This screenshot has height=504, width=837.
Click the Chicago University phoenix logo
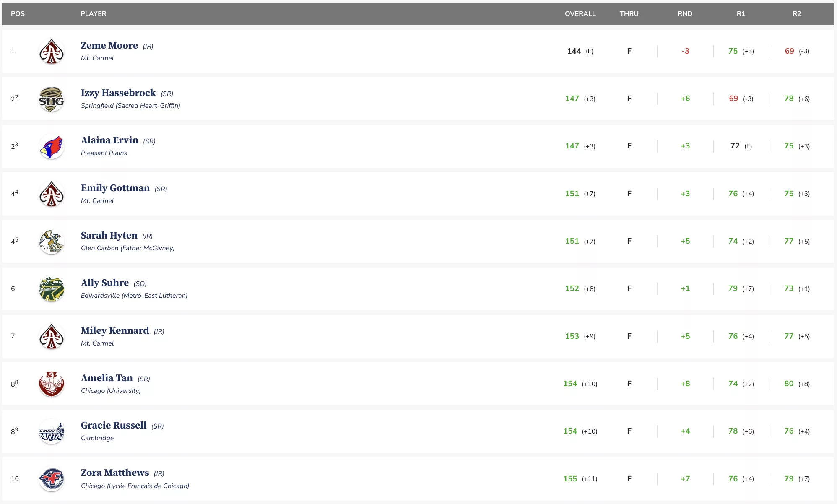pos(51,384)
